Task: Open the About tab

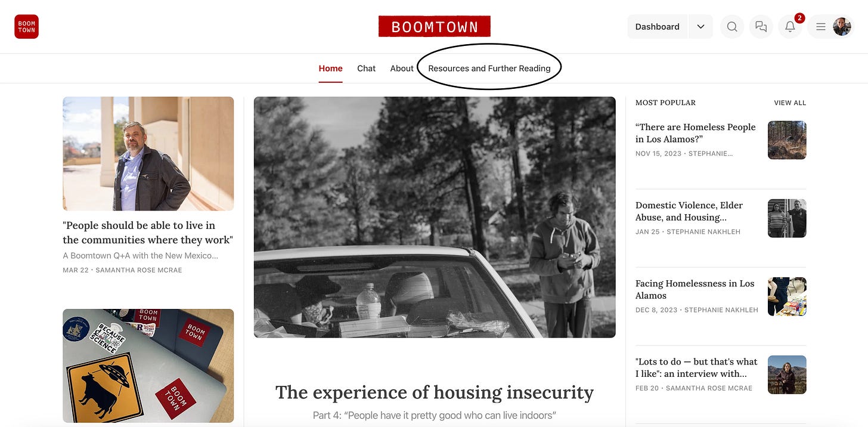Action: coord(402,69)
